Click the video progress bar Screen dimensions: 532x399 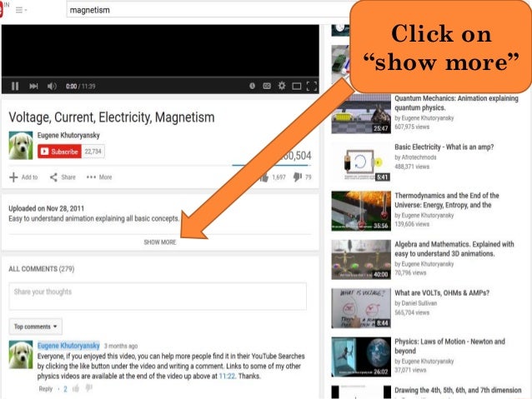coord(160,77)
